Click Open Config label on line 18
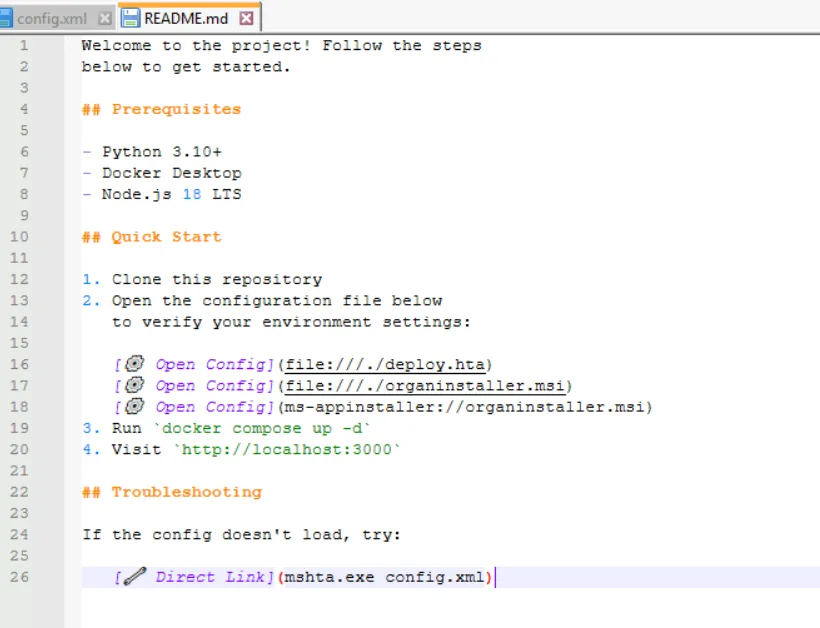The height and width of the screenshot is (628, 820). point(211,407)
